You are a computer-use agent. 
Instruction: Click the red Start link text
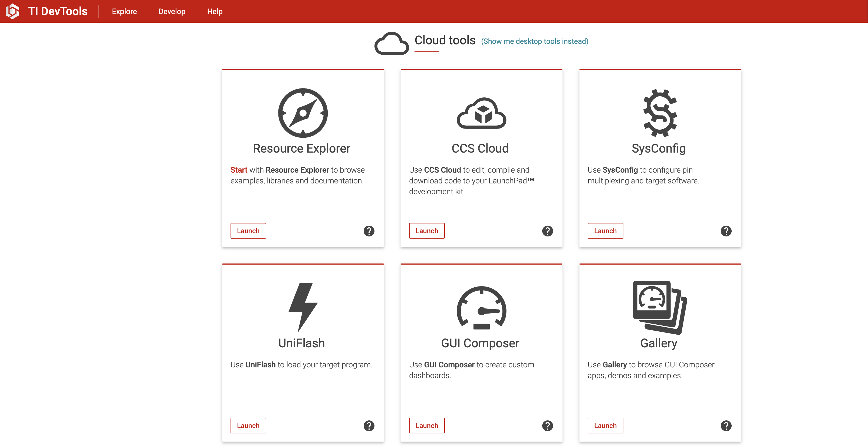239,170
